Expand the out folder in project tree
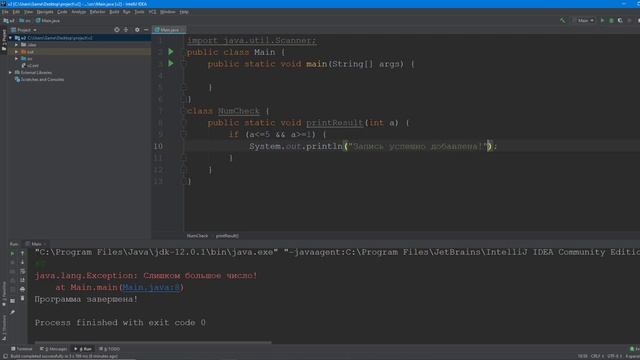This screenshot has width=640, height=360. pyautogui.click(x=16, y=52)
